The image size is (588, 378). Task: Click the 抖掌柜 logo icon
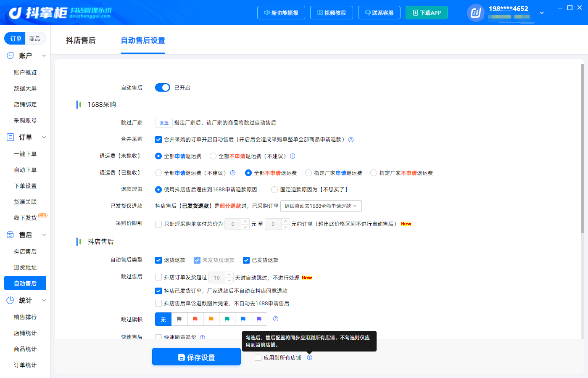point(15,13)
